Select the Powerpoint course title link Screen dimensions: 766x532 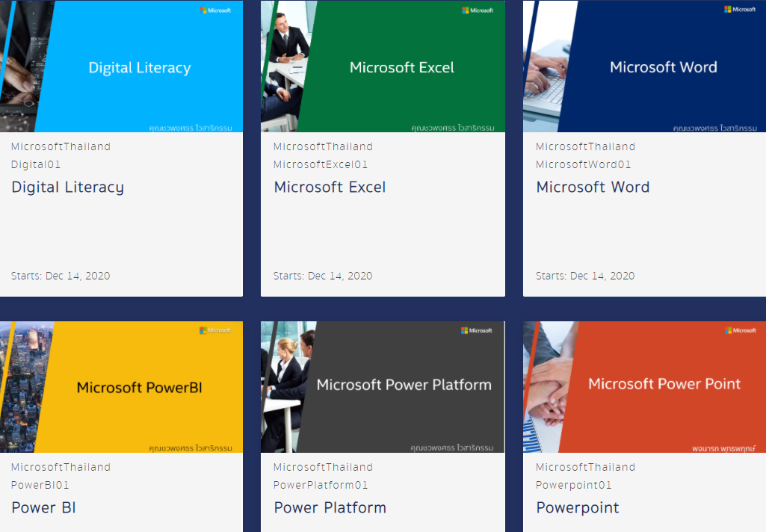pos(577,508)
